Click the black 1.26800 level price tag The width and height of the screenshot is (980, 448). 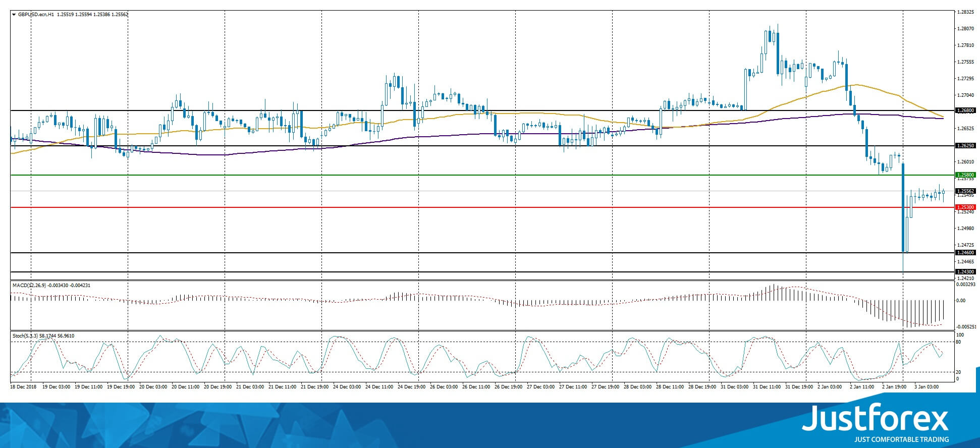pyautogui.click(x=966, y=110)
